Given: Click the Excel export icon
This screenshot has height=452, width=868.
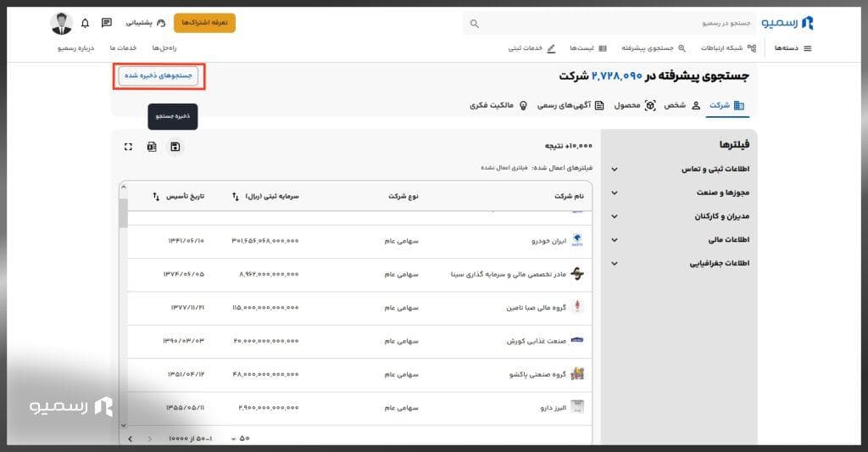Looking at the screenshot, I should (x=152, y=147).
